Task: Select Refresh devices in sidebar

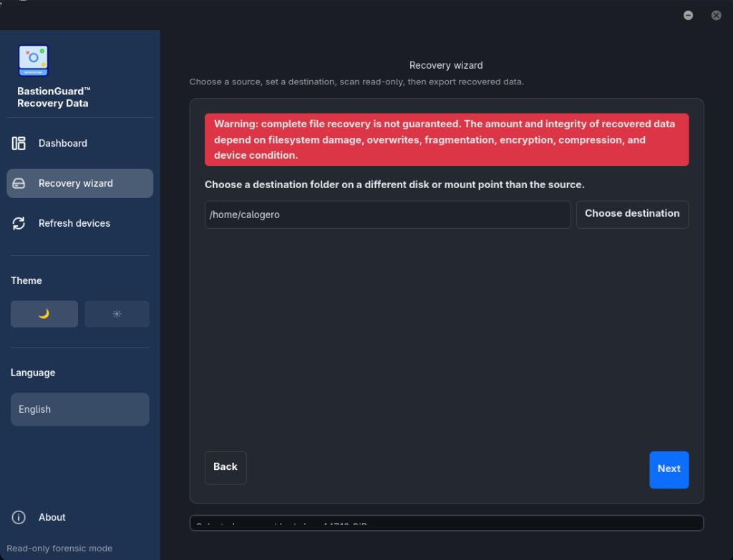Action: pos(80,223)
